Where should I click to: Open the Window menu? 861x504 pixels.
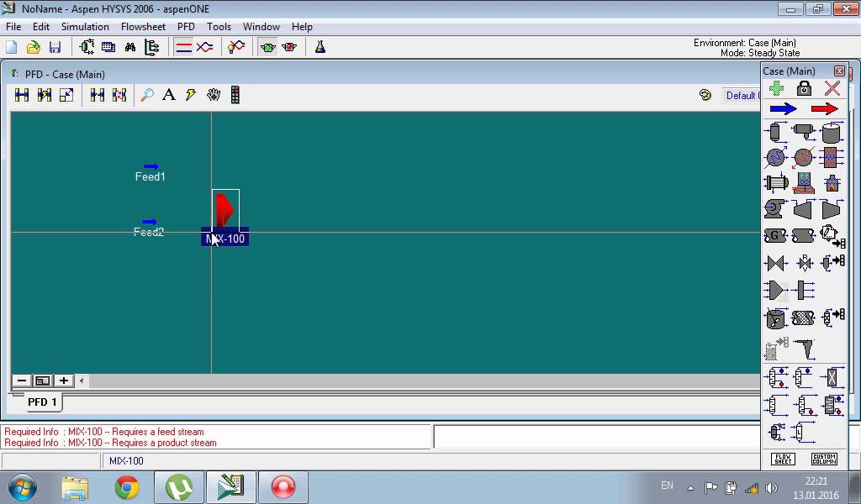click(261, 27)
